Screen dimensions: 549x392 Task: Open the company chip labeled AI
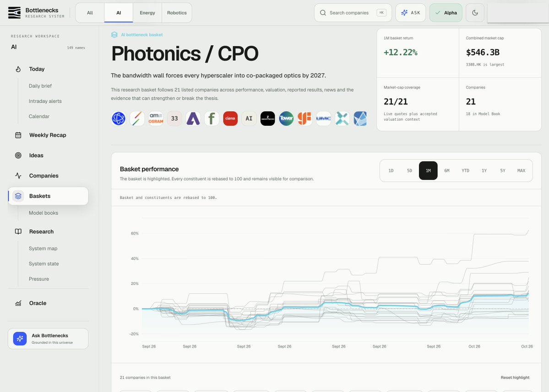[249, 118]
